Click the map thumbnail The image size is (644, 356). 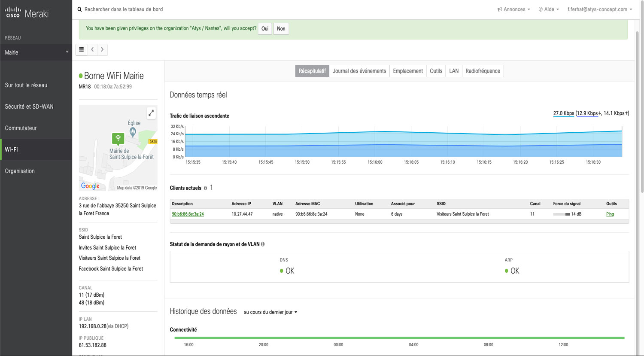tap(118, 148)
